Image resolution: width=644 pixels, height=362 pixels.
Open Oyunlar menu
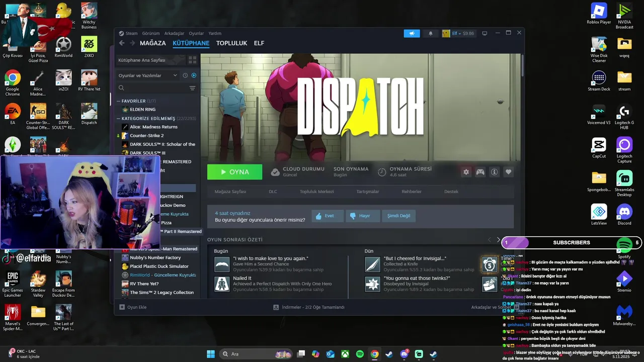point(196,33)
